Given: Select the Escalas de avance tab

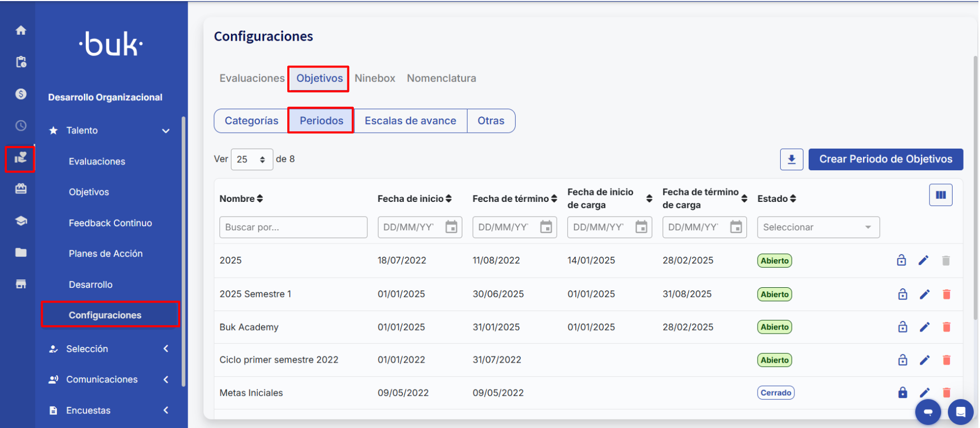Looking at the screenshot, I should coord(410,121).
